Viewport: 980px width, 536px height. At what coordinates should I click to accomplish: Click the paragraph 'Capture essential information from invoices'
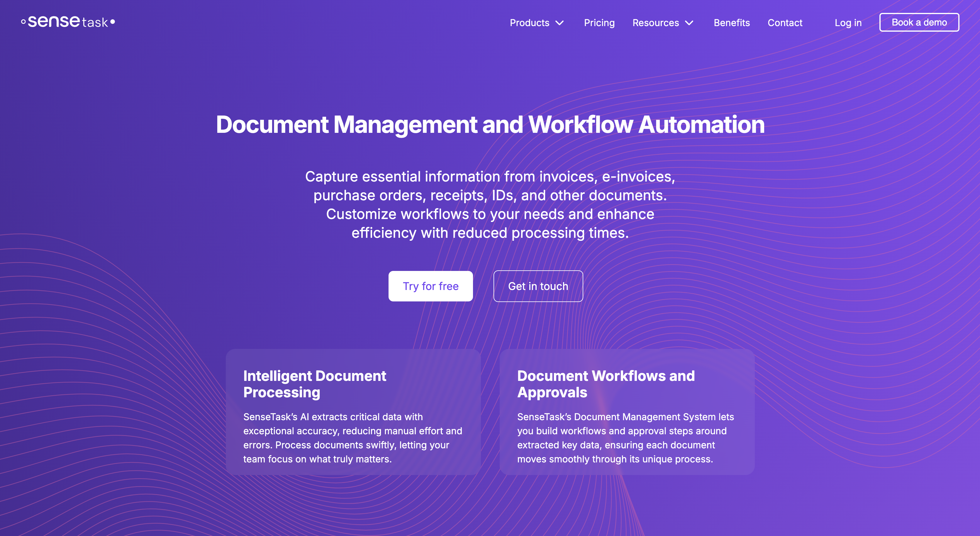490,205
